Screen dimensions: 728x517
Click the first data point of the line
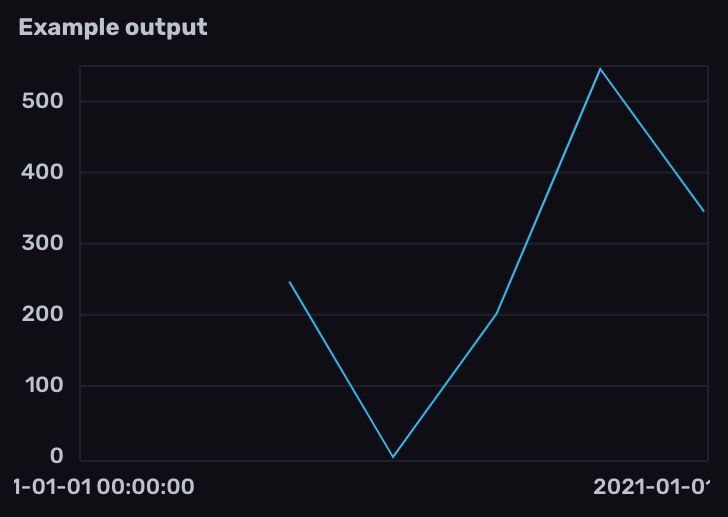point(289,282)
